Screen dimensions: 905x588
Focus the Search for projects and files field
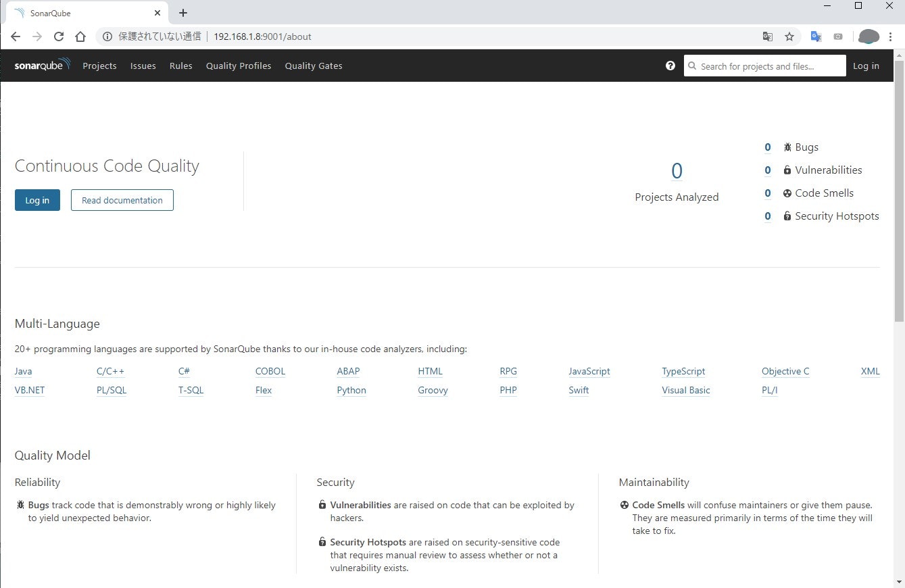[765, 66]
